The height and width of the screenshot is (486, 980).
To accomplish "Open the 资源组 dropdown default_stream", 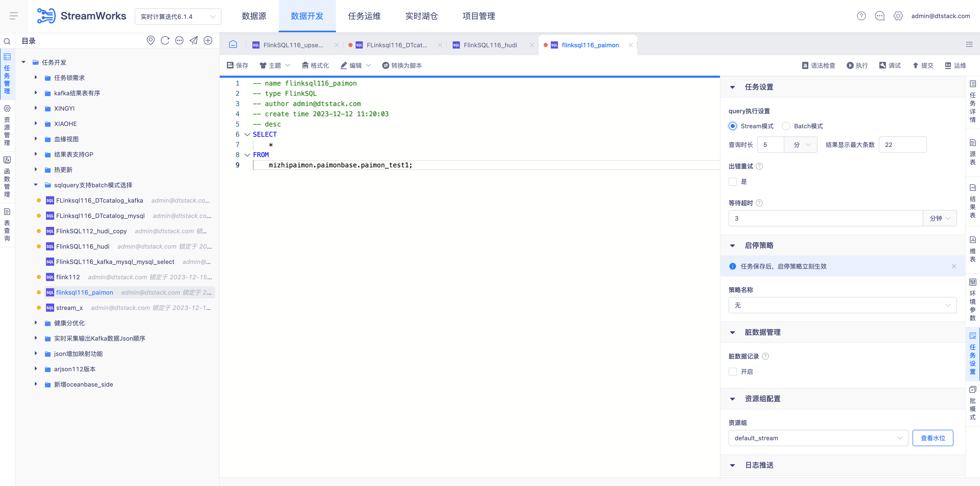I will click(x=818, y=438).
